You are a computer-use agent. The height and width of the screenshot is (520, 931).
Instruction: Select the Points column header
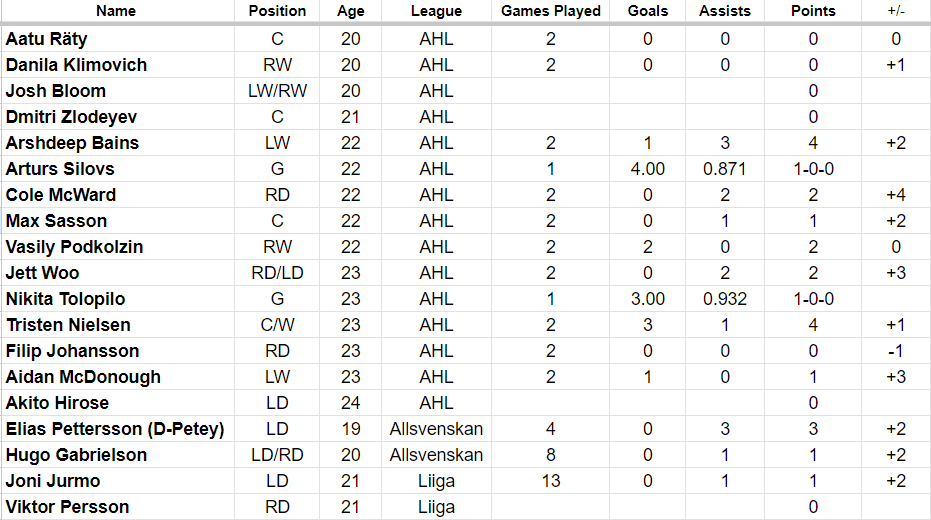(x=813, y=11)
